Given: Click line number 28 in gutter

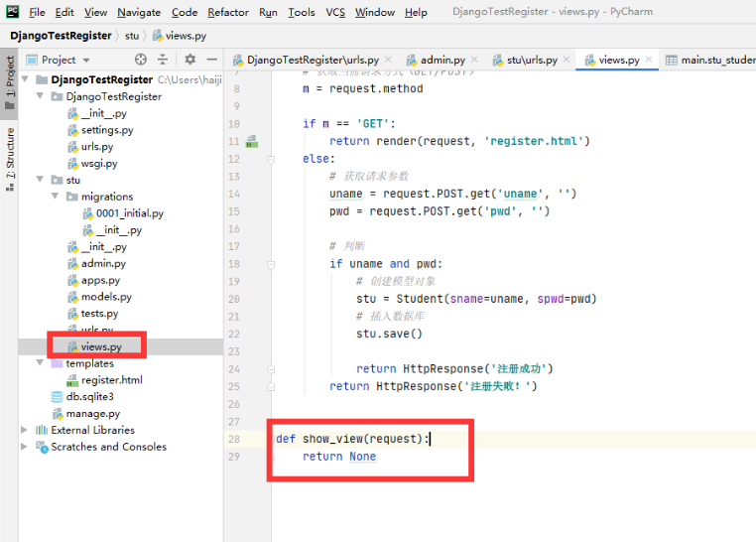Looking at the screenshot, I should 234,440.
